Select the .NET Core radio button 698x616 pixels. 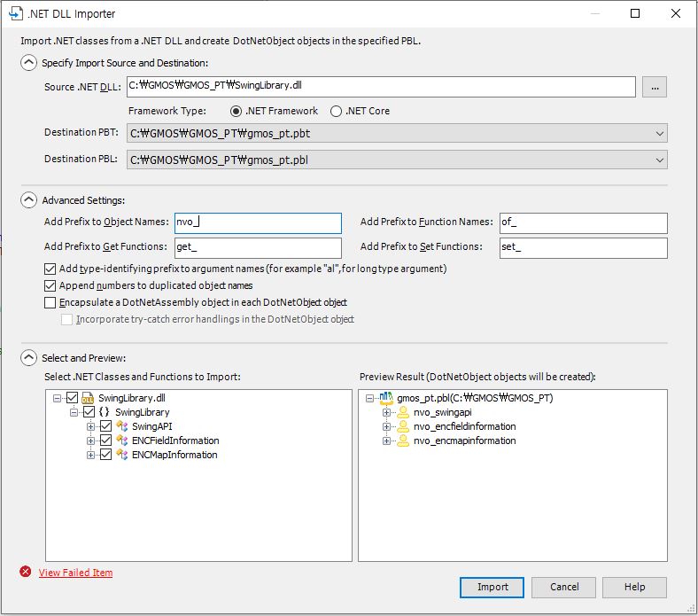coord(337,111)
